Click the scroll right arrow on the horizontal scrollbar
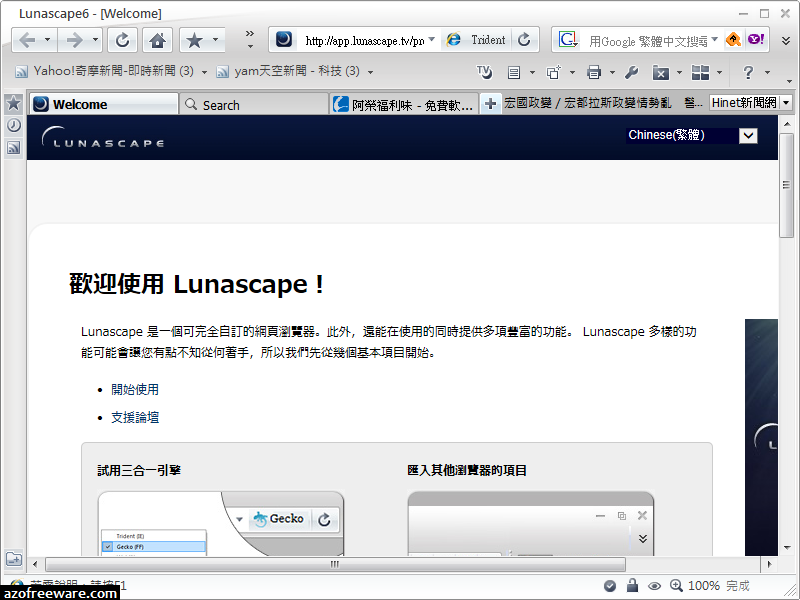The image size is (800, 600). [x=769, y=564]
